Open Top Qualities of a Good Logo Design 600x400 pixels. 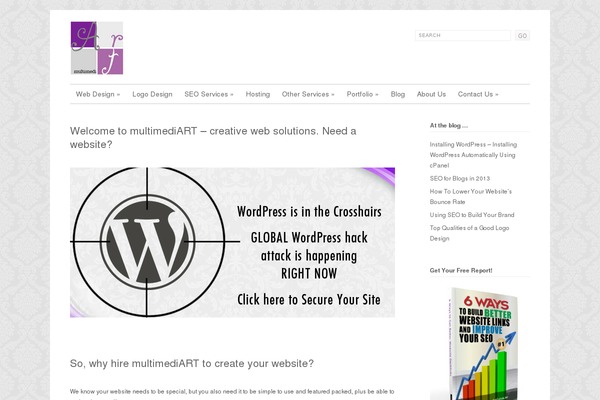coord(469,233)
